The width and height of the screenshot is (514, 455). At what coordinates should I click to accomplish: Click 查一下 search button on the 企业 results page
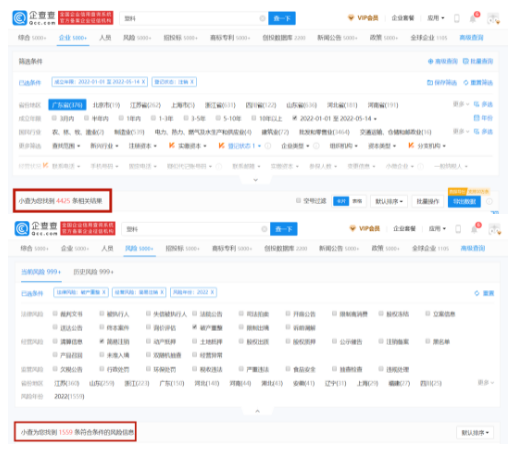[x=282, y=18]
